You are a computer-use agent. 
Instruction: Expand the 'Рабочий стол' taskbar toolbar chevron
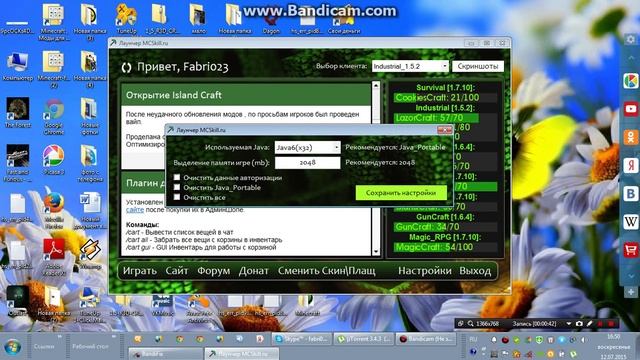[x=114, y=337]
